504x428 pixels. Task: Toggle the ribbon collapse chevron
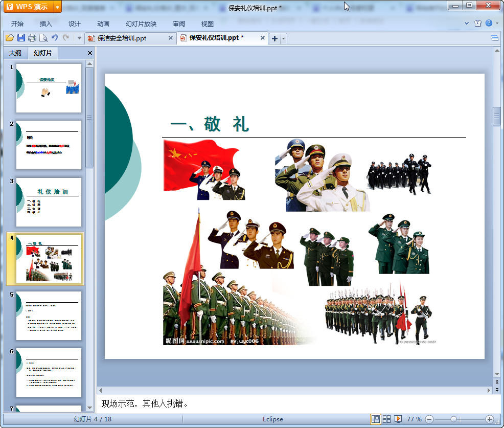point(467,23)
